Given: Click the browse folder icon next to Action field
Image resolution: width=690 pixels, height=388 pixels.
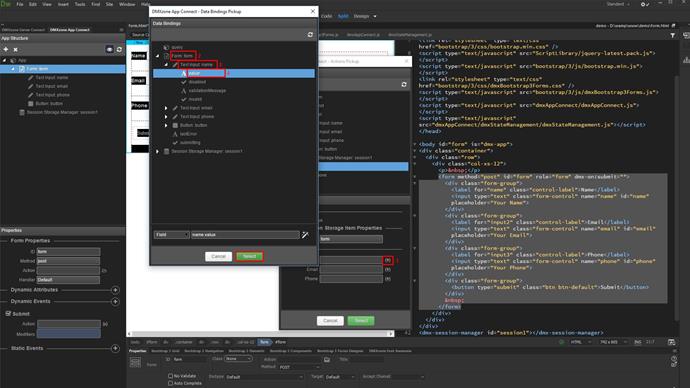Looking at the screenshot, I should point(327,359).
